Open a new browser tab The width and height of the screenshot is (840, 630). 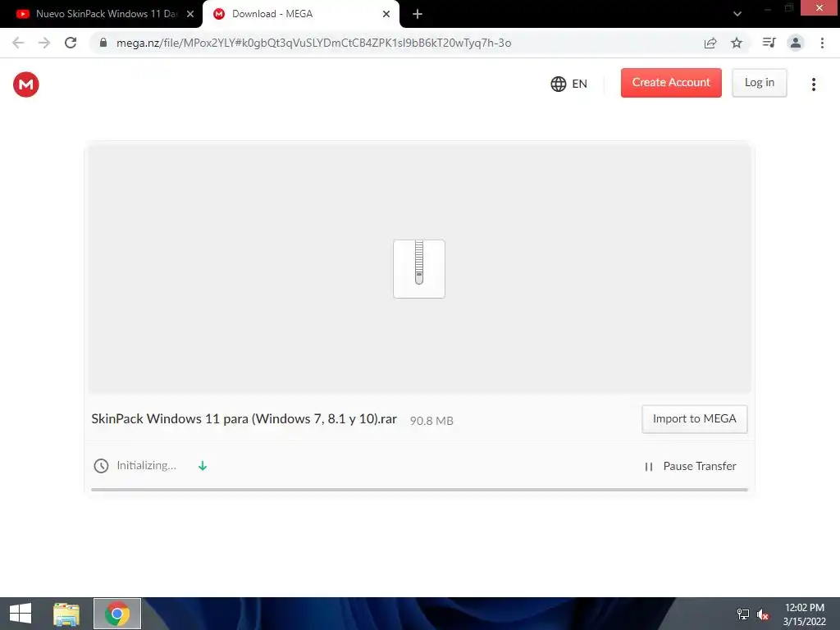(x=418, y=14)
